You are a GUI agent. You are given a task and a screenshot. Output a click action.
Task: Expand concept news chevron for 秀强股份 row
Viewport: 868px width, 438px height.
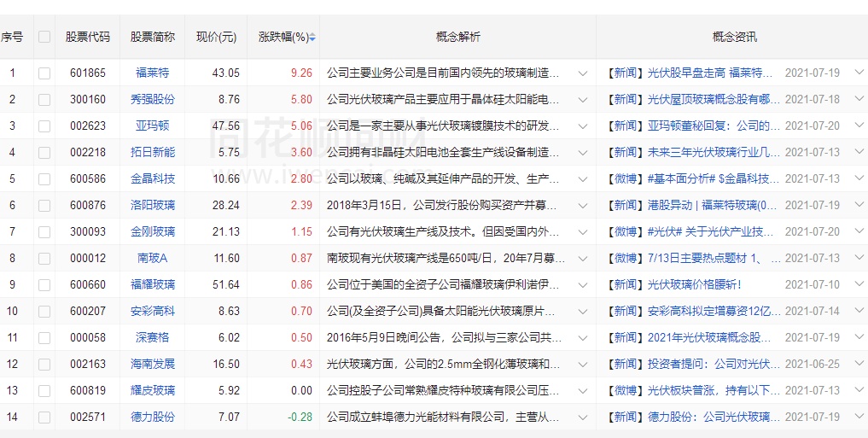click(x=859, y=99)
